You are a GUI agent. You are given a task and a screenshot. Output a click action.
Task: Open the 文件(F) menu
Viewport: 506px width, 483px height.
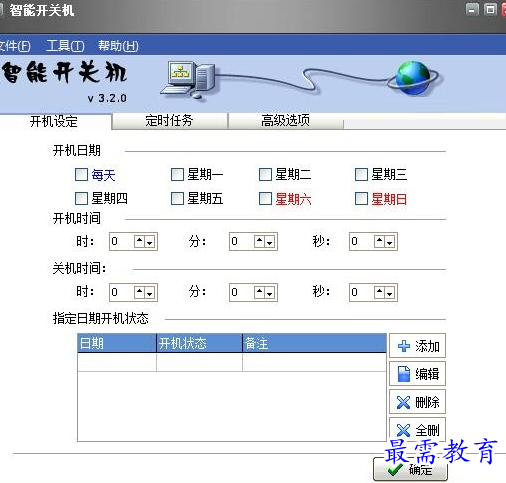(x=15, y=45)
